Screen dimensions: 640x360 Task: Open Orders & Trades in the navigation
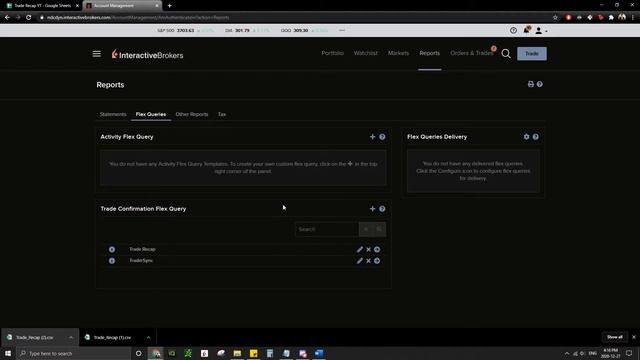click(472, 53)
